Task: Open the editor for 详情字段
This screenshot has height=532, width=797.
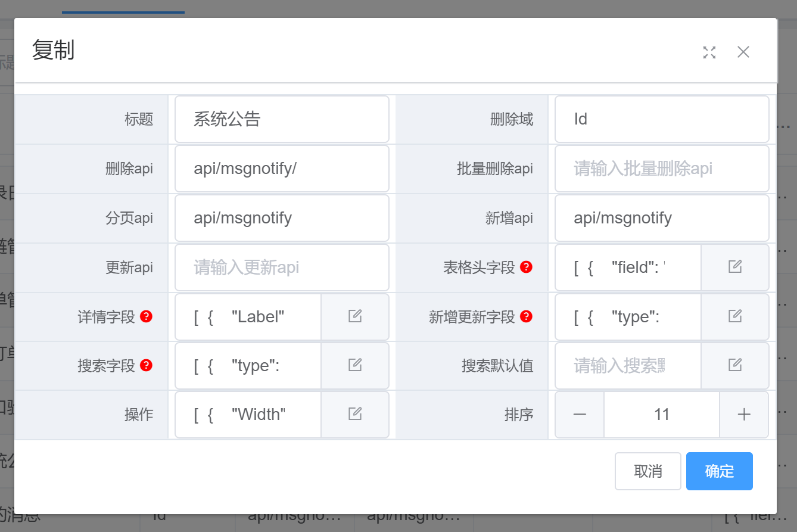Action: (355, 316)
